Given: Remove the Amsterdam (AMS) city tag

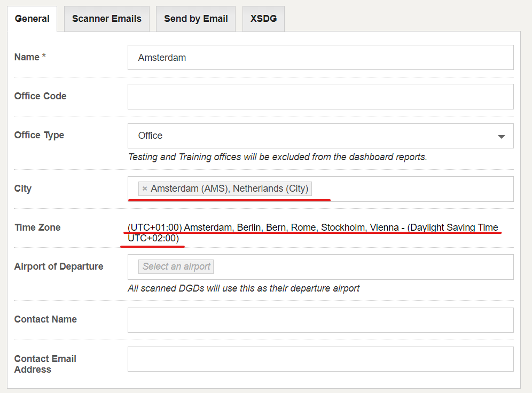Looking at the screenshot, I should tap(145, 188).
